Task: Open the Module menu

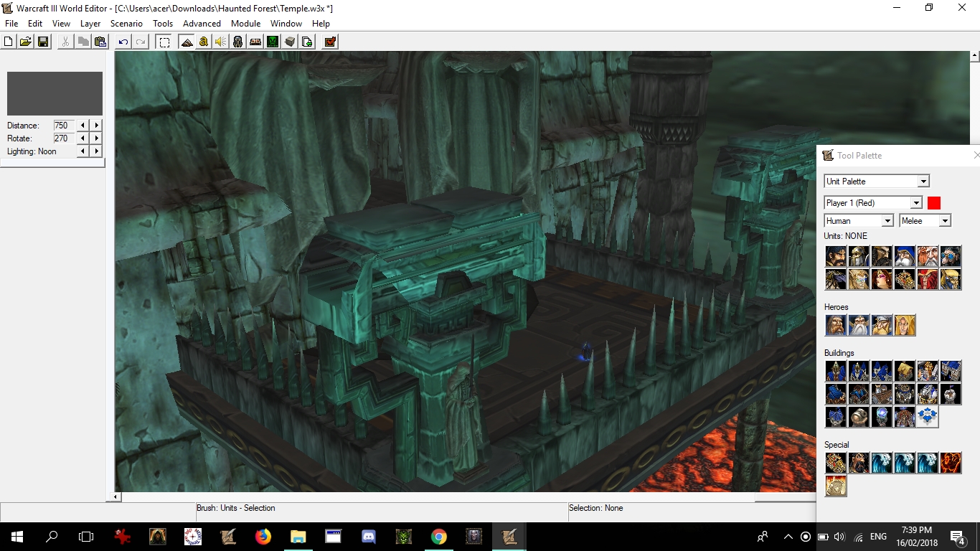Action: tap(245, 24)
